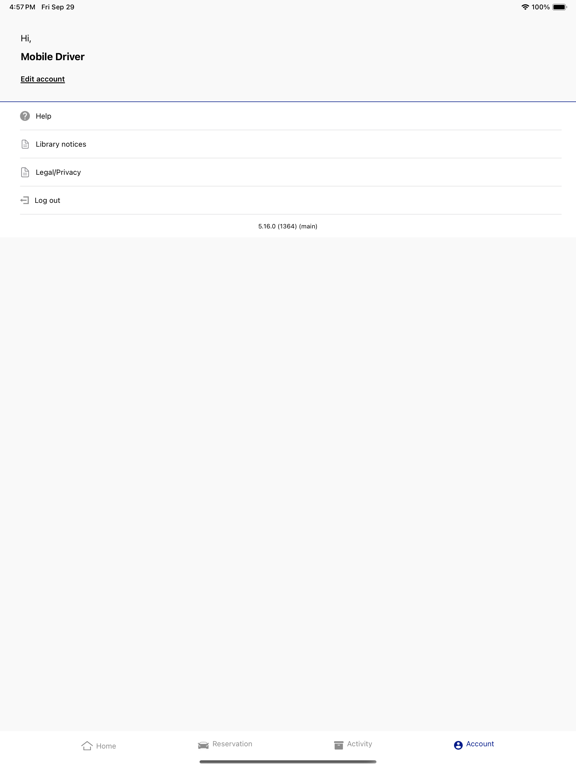
Task: Select the Log out text
Action: [x=48, y=200]
